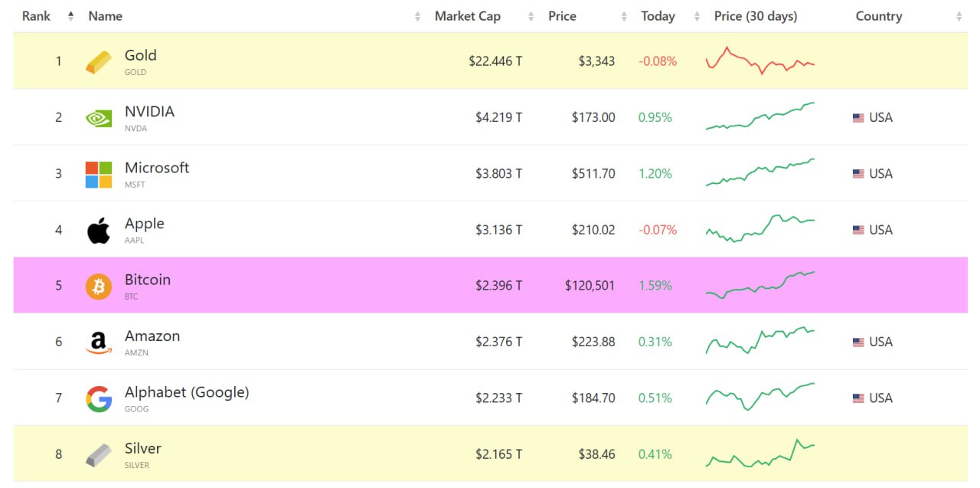This screenshot has width=980, height=488.
Task: Click the Price (30 days) column header
Action: (756, 16)
